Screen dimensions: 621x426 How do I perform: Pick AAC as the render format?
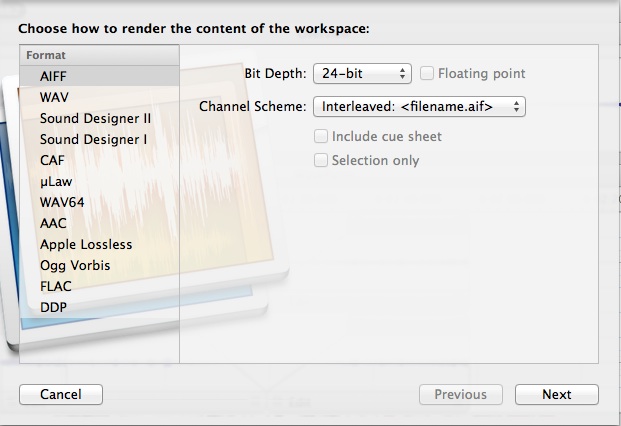(53, 223)
